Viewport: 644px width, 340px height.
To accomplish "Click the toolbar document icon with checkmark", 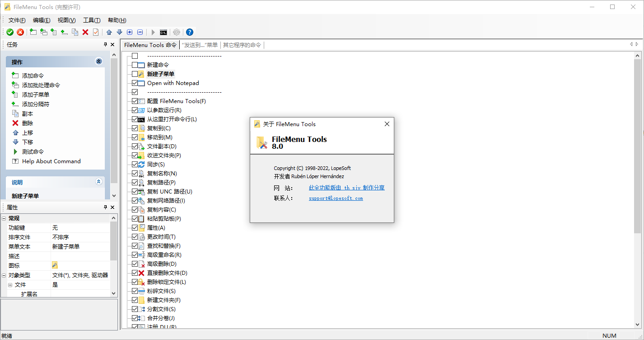I will click(x=96, y=32).
